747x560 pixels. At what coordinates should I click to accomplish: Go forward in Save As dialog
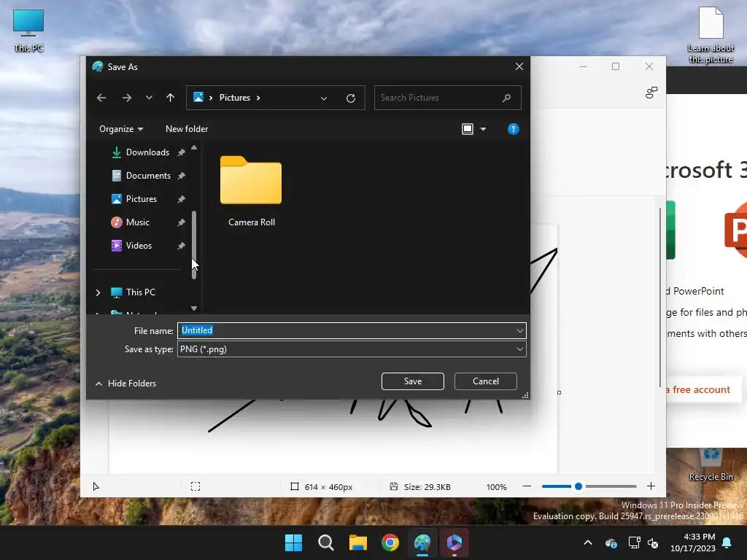pos(127,98)
